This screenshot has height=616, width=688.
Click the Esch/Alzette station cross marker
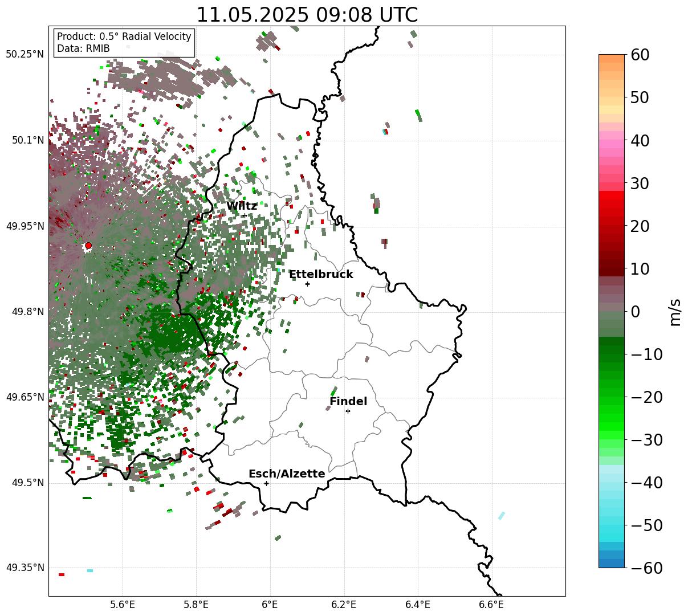[x=266, y=483]
